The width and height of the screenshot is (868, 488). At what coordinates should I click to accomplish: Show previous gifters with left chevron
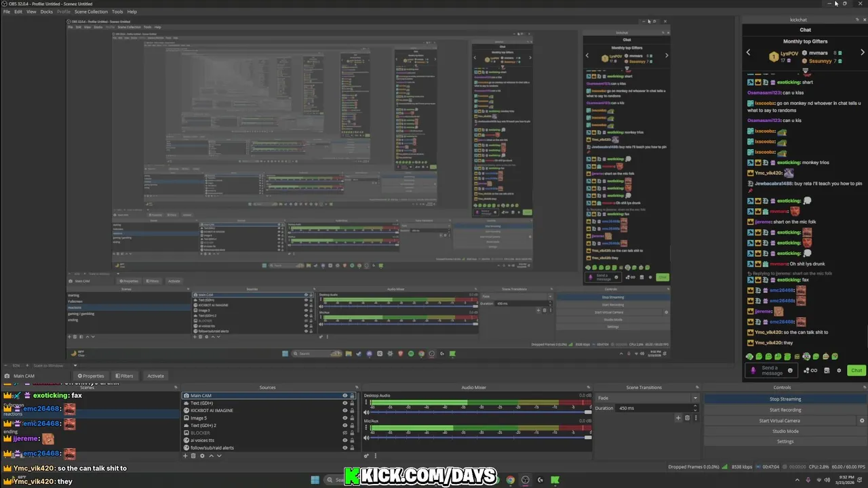pos(749,52)
